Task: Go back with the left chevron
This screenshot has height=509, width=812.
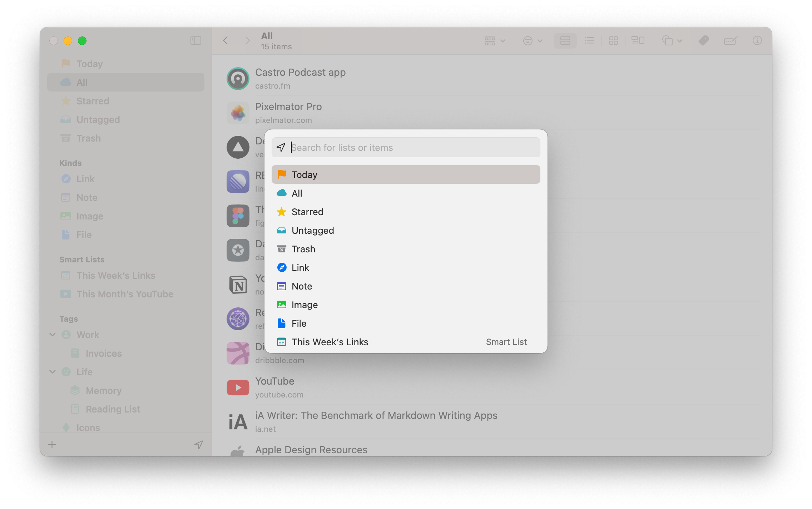Action: click(226, 40)
